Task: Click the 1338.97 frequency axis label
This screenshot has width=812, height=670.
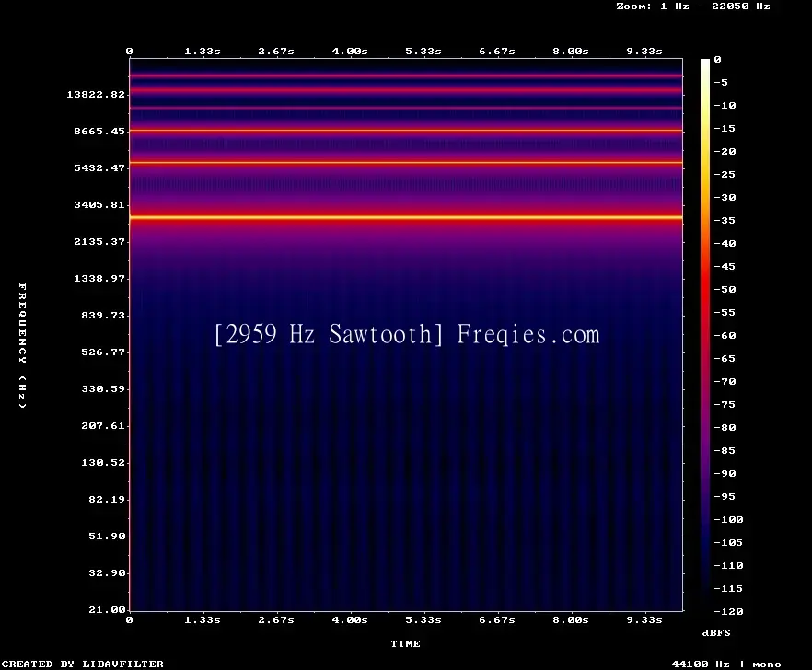Action: point(99,278)
